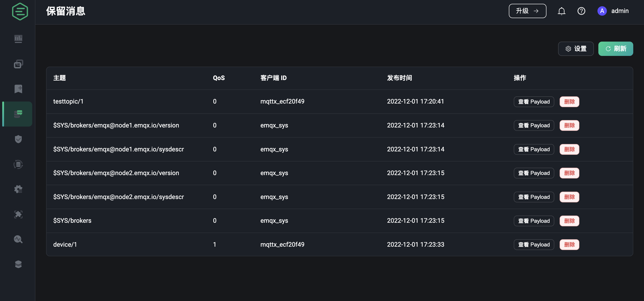Open the connections sidebar icon
This screenshot has width=644, height=301.
point(18,64)
